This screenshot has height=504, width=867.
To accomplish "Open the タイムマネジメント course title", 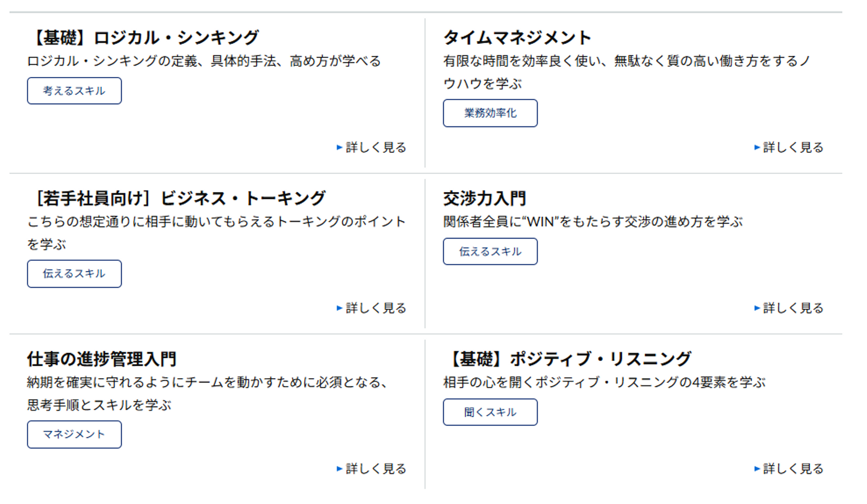I will (x=517, y=38).
